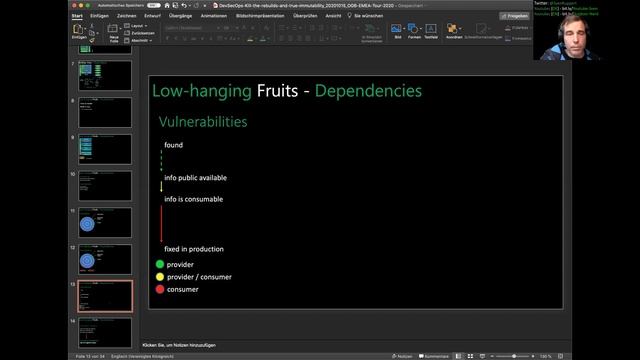Switch to Slide Sorter grid view icon
This screenshot has width=640, height=360.
coord(470,356)
